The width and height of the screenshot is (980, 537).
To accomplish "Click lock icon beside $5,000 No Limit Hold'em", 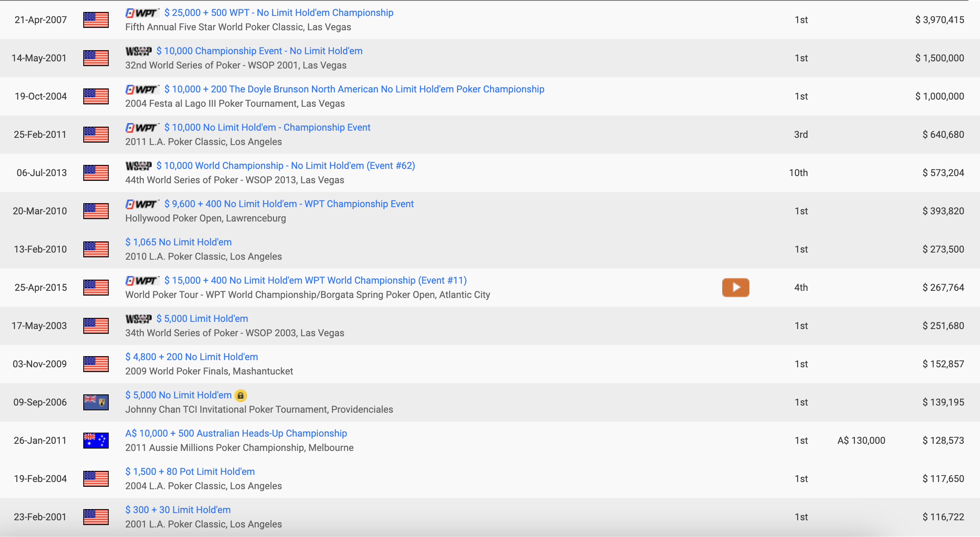I will [x=240, y=395].
